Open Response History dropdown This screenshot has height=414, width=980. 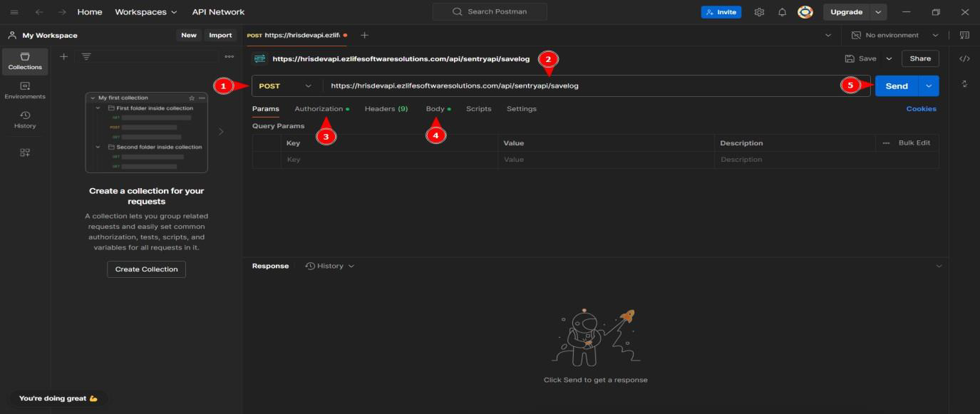click(329, 266)
